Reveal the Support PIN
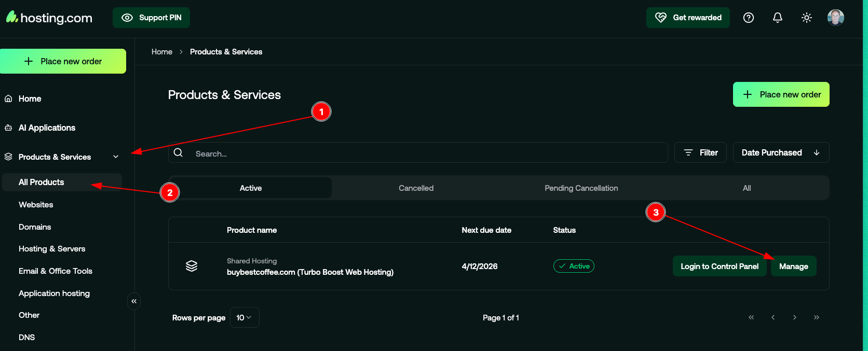Screen dimensions: 868x351 click(x=151, y=18)
